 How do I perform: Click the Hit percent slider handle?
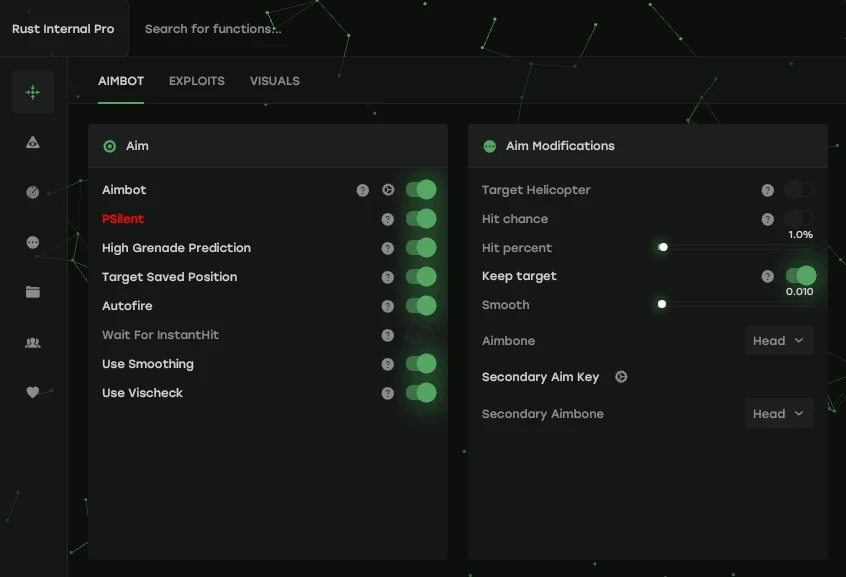(663, 247)
